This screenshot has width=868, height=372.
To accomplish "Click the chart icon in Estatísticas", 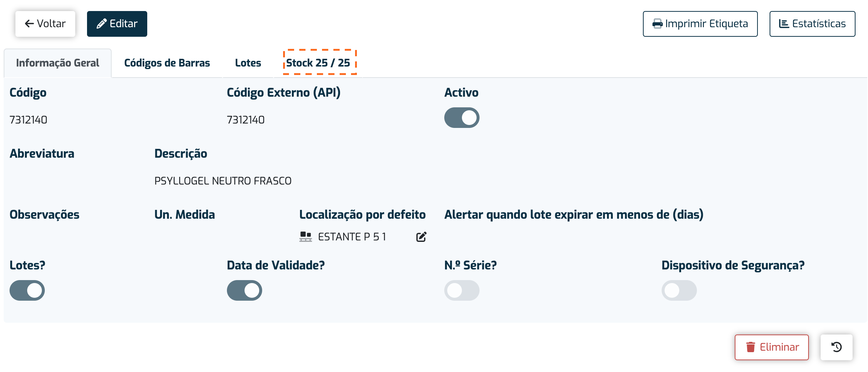I will [784, 24].
